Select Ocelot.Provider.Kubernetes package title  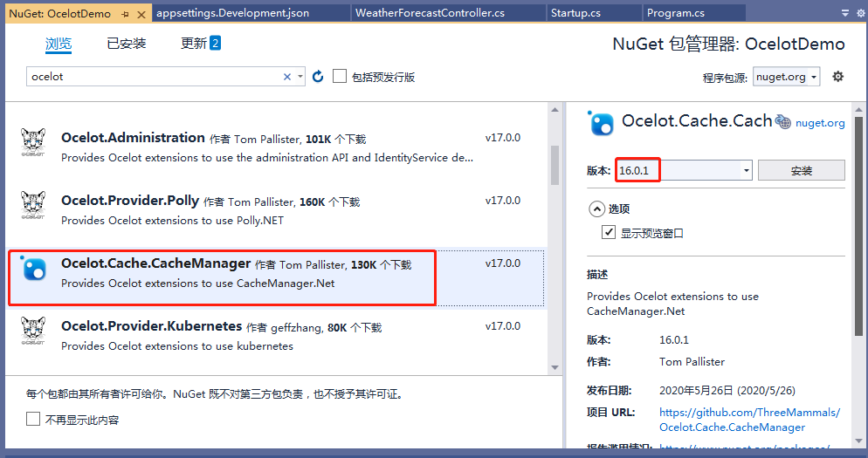pos(152,326)
